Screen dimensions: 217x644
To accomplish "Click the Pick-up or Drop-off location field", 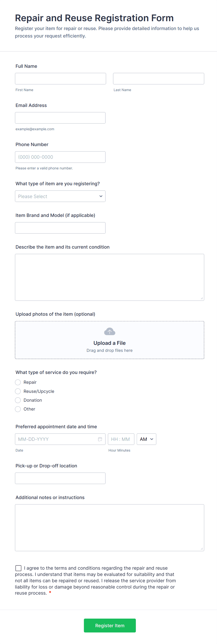I will (x=60, y=478).
